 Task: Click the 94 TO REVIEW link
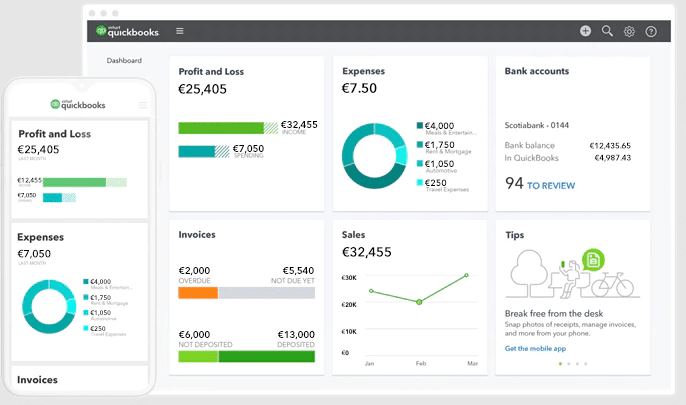pyautogui.click(x=540, y=184)
